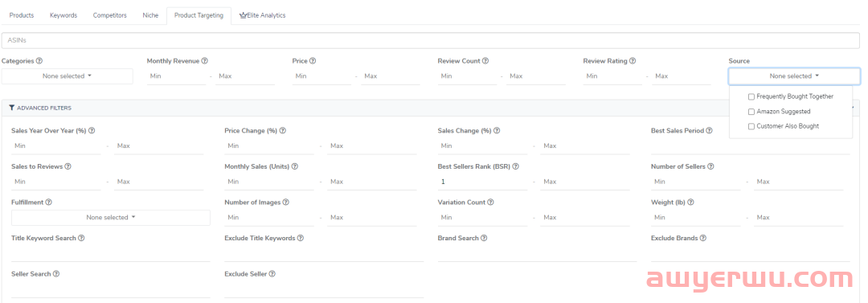
Task: Focus the Title Keyword Search field
Action: [x=111, y=254]
